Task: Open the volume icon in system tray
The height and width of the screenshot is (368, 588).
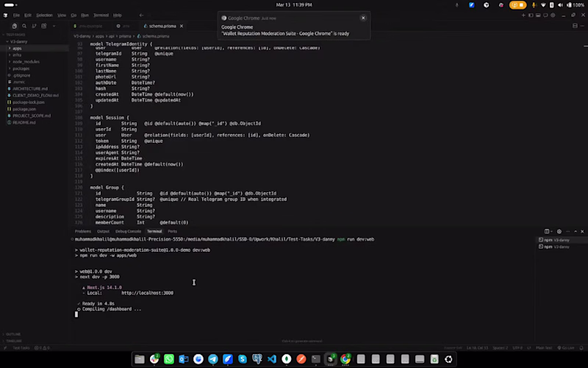Action: (x=561, y=5)
